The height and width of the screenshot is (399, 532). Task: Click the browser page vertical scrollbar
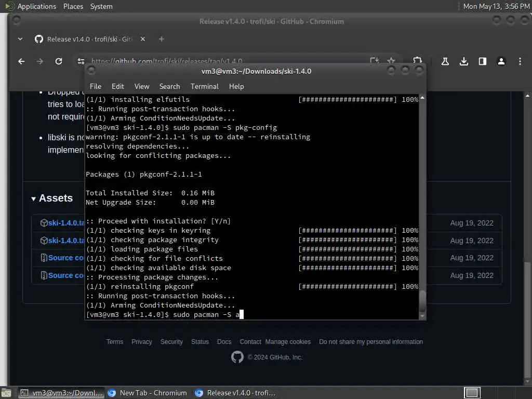point(527,319)
